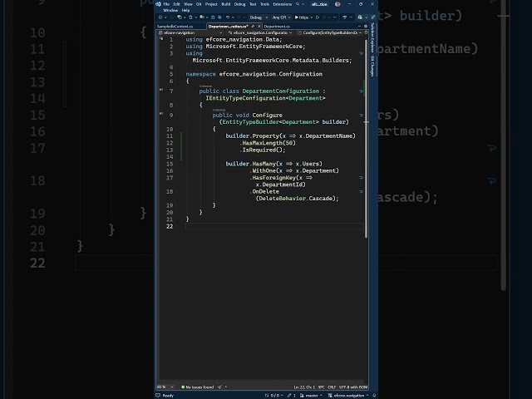Open the Tools menu

(x=264, y=4)
